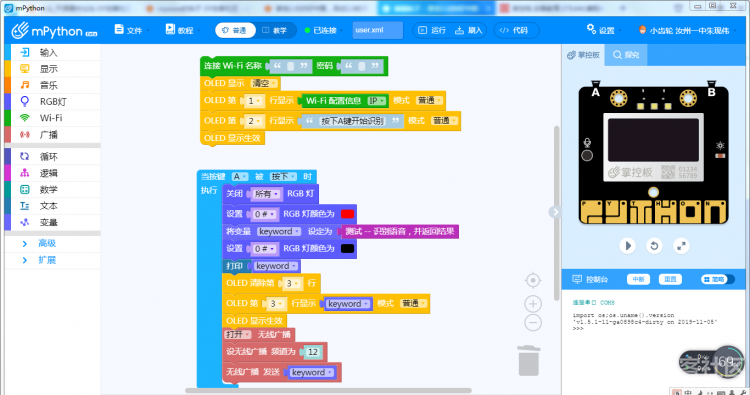The image size is (750, 395).
Task: Click the workspace vertical scrollbar
Action: click(556, 213)
